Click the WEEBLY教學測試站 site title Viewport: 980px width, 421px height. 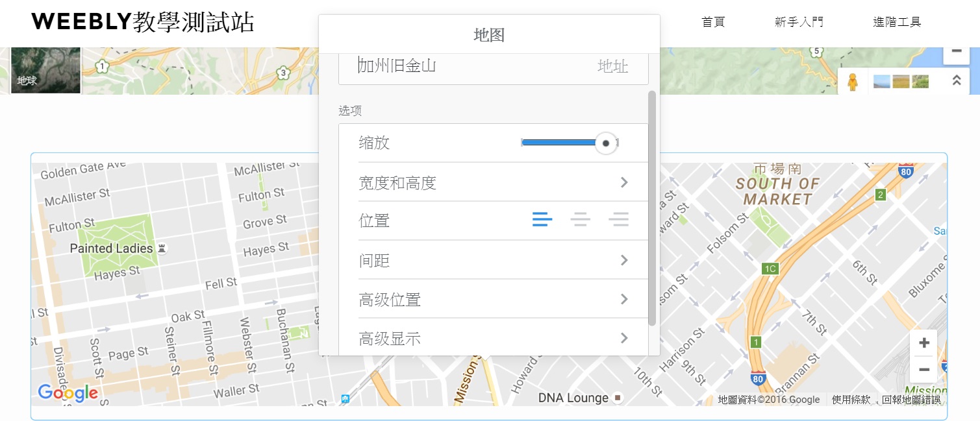(143, 22)
